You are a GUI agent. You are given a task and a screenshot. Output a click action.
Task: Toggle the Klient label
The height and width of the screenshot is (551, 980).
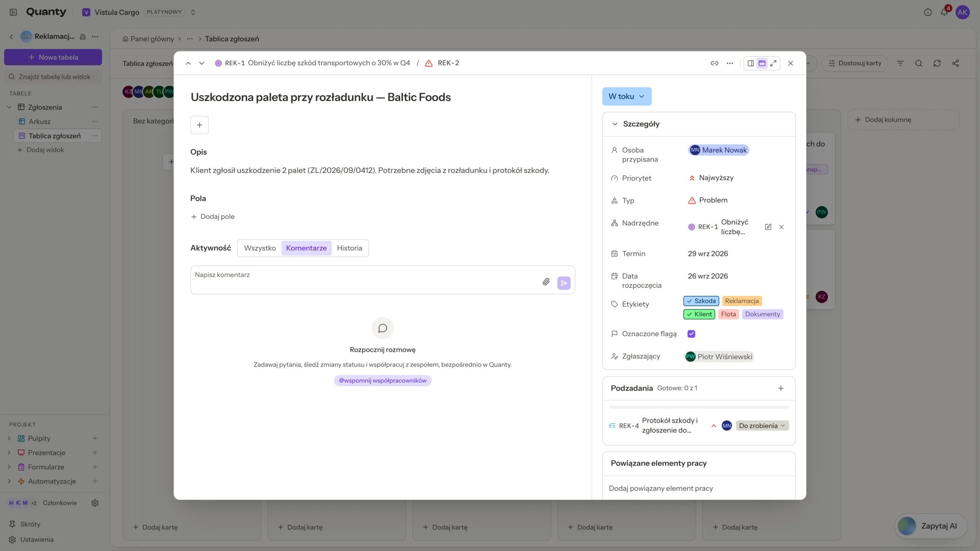699,314
